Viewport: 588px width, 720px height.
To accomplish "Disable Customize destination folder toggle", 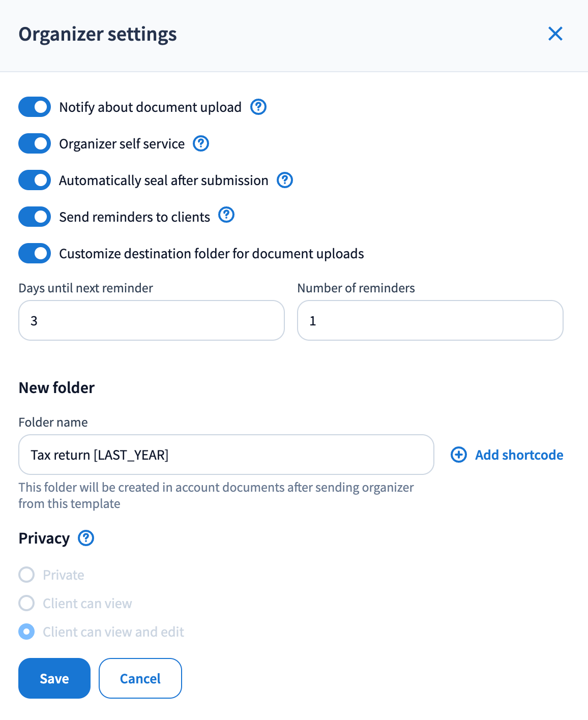I will tap(35, 253).
